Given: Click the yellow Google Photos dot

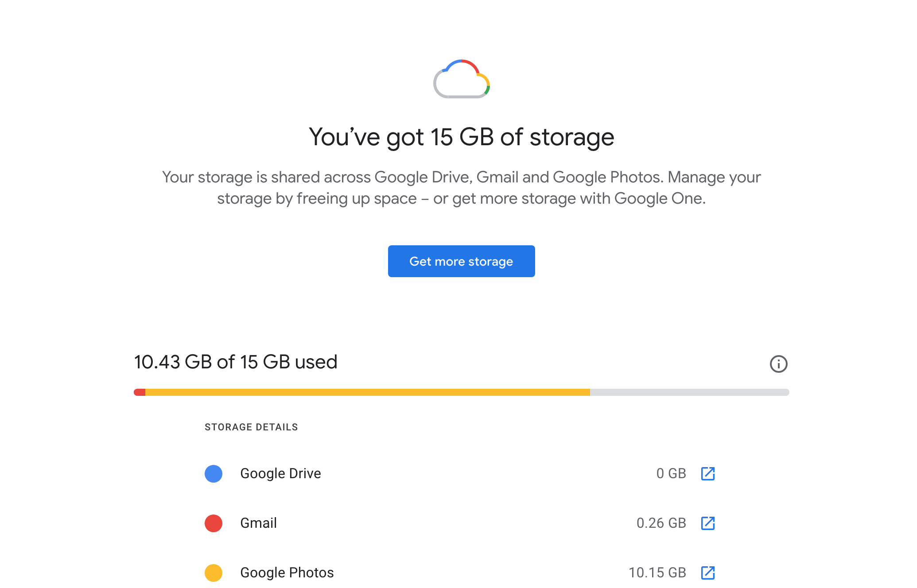Looking at the screenshot, I should 214,573.
